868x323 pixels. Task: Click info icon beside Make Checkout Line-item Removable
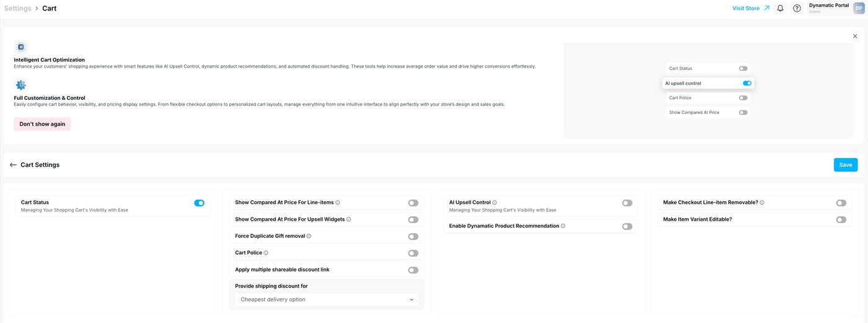[x=762, y=203]
